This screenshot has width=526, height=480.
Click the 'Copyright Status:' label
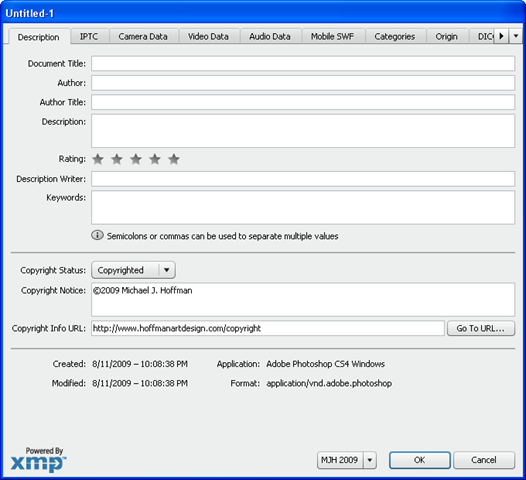[53, 270]
